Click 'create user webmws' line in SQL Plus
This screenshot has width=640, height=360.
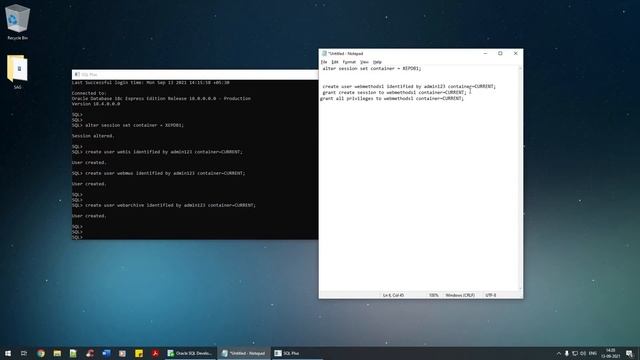(158, 173)
